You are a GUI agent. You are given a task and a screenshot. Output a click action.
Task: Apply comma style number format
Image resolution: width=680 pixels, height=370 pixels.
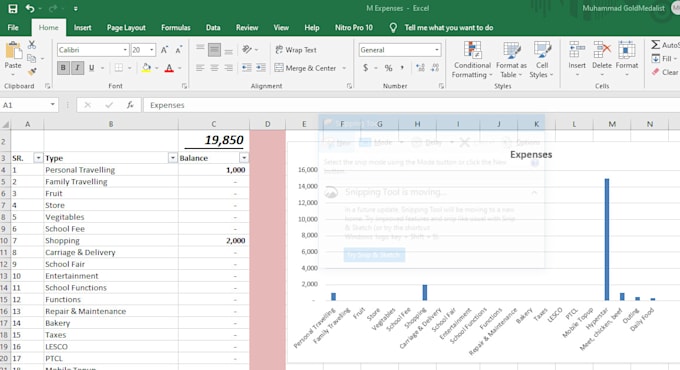(402, 68)
